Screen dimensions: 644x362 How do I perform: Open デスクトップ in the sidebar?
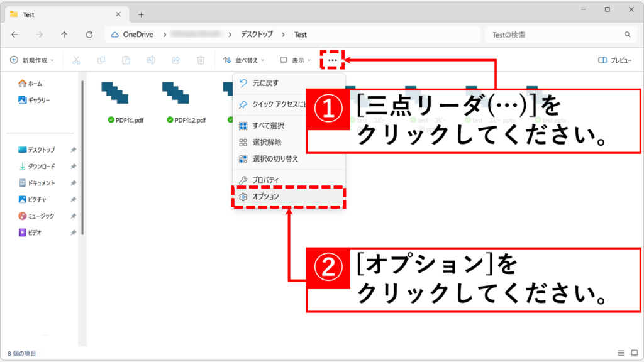click(x=37, y=150)
